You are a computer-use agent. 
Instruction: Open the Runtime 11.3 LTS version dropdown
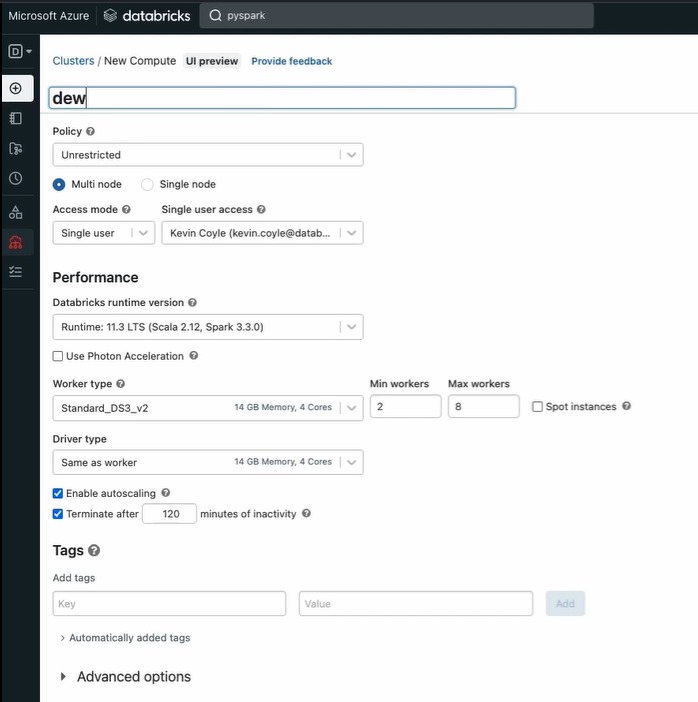(208, 327)
